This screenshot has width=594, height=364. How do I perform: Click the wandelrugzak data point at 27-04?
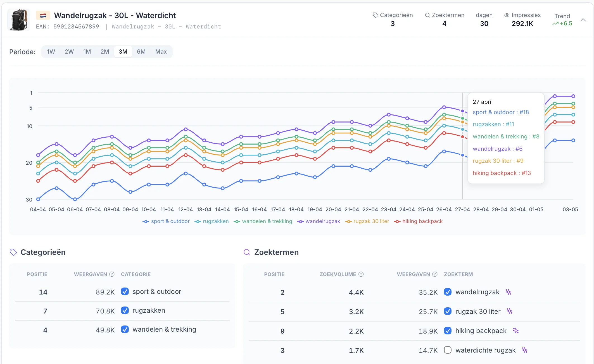click(462, 111)
